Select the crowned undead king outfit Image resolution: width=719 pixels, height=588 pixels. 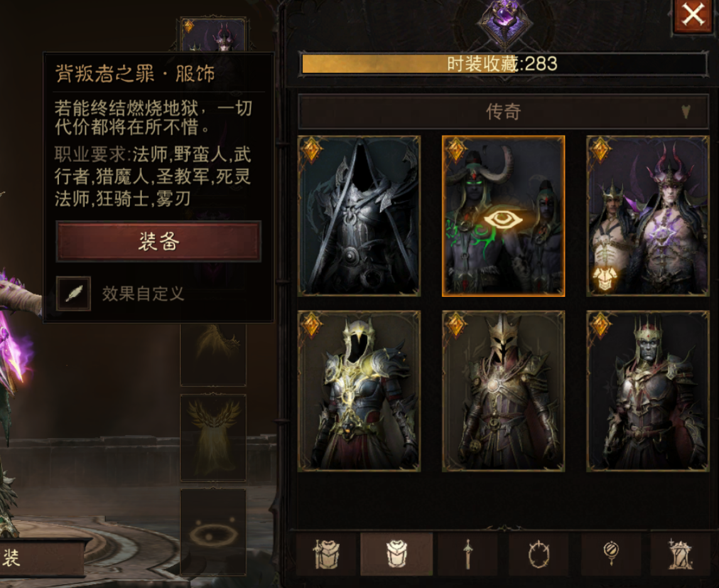point(647,391)
